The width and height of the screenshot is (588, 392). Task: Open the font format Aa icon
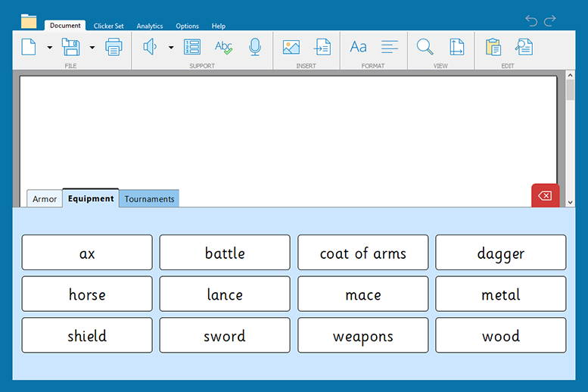click(x=358, y=48)
